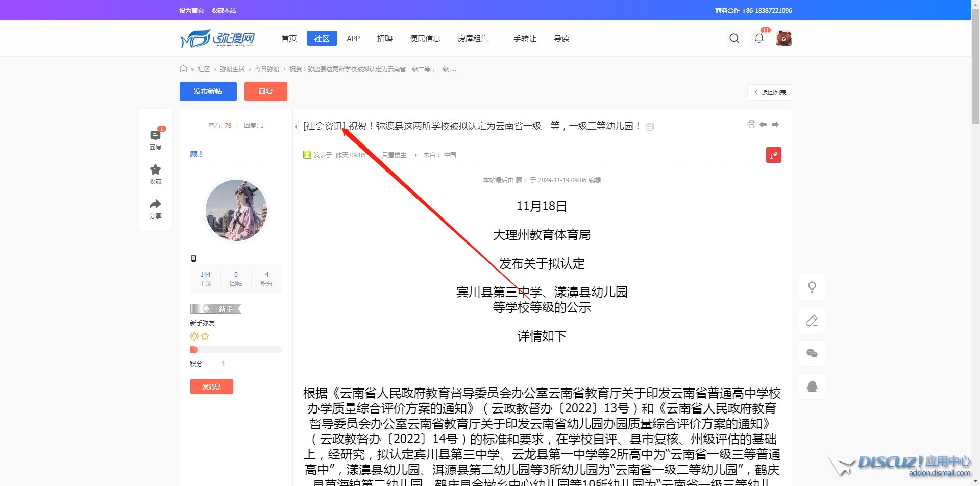Click the search magnifier icon in header
This screenshot has height=486, width=980.
click(734, 38)
